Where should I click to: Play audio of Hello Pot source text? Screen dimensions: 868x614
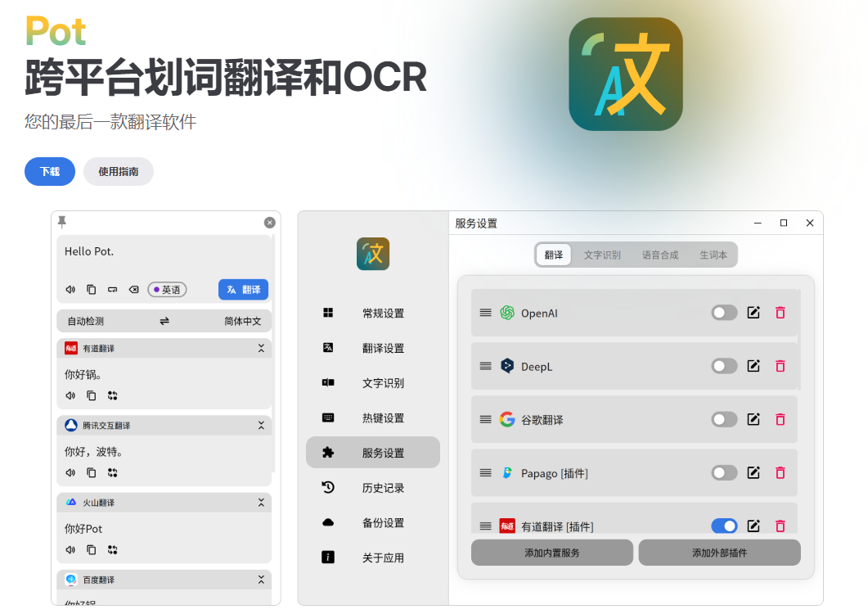tap(70, 289)
